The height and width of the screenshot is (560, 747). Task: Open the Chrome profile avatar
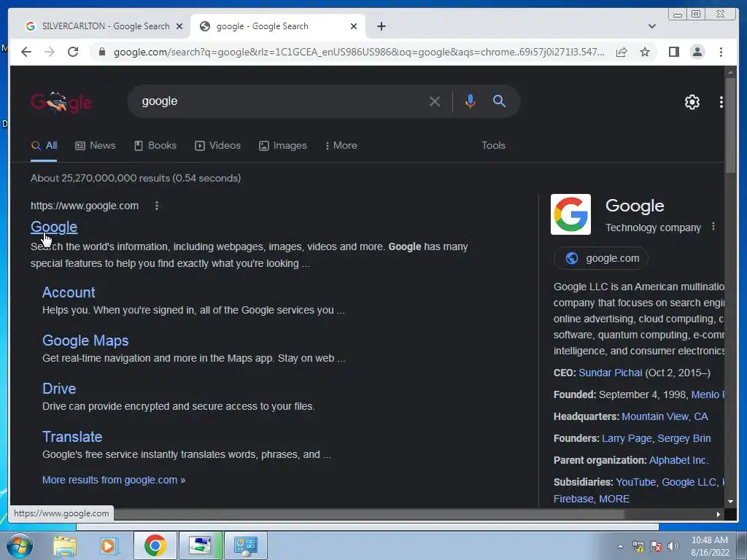pyautogui.click(x=697, y=52)
